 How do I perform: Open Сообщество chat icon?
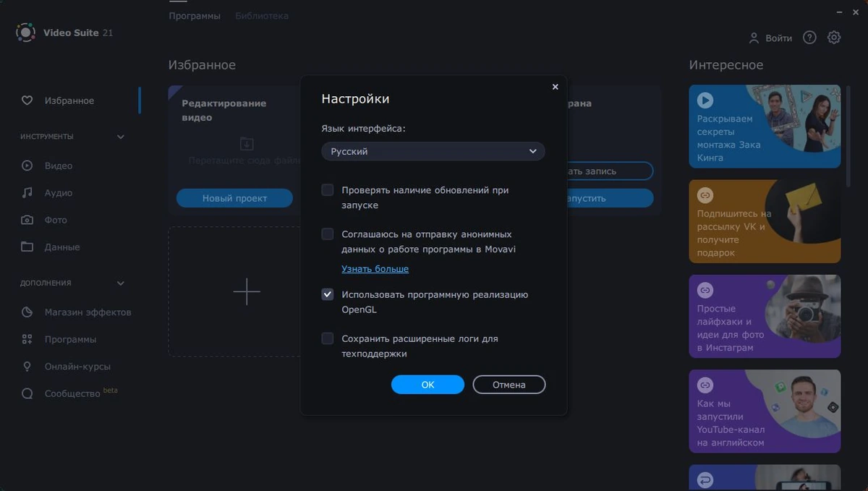pyautogui.click(x=27, y=394)
